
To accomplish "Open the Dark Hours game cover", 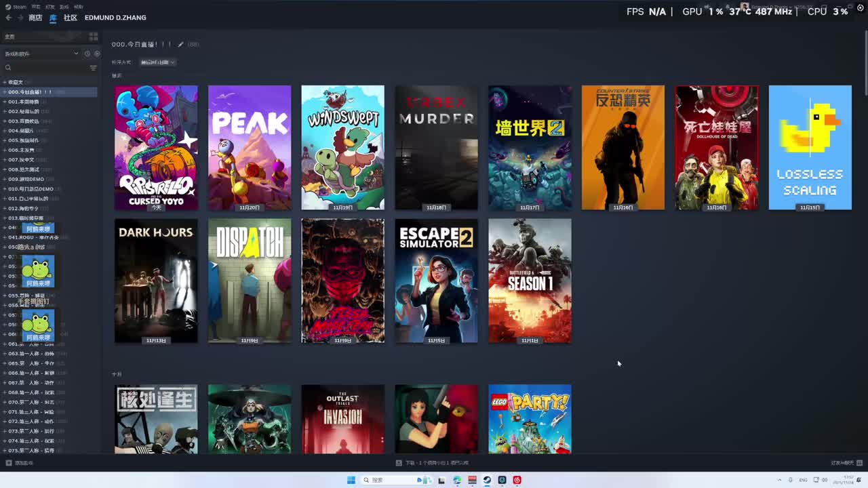I will 156,281.
